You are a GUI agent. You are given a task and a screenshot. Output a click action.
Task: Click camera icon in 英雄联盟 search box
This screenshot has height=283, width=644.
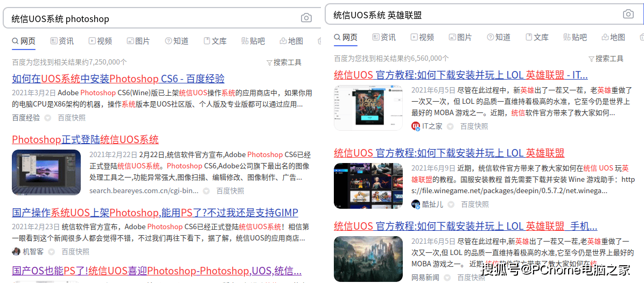pos(628,15)
